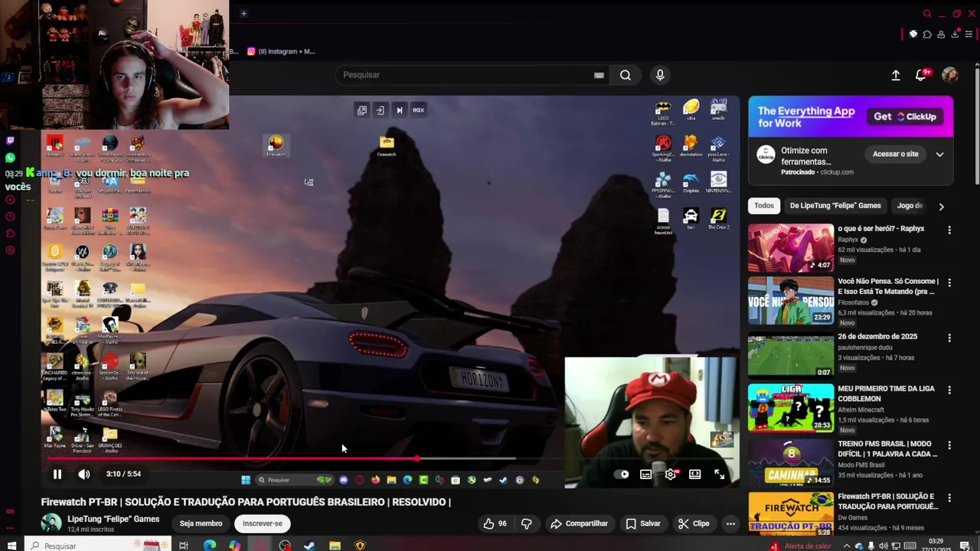The image size is (980, 551).
Task: Open 'MEU PRIMEIRO TIME DA LIGA COBBLEMON' video title
Action: (x=886, y=393)
